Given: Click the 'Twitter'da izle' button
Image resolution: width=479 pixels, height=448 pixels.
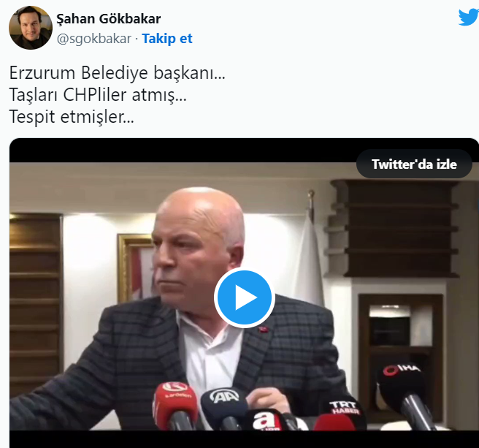Looking at the screenshot, I should click(414, 164).
